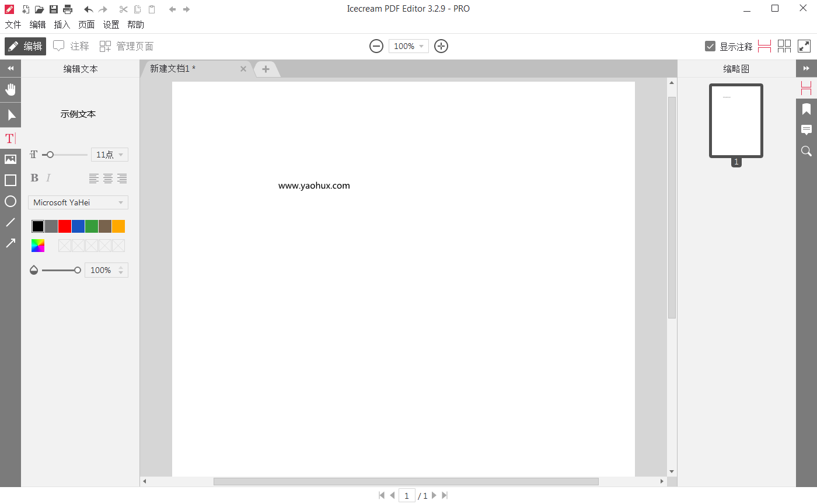817x504 pixels.
Task: Click the 管理页面 button
Action: point(127,46)
